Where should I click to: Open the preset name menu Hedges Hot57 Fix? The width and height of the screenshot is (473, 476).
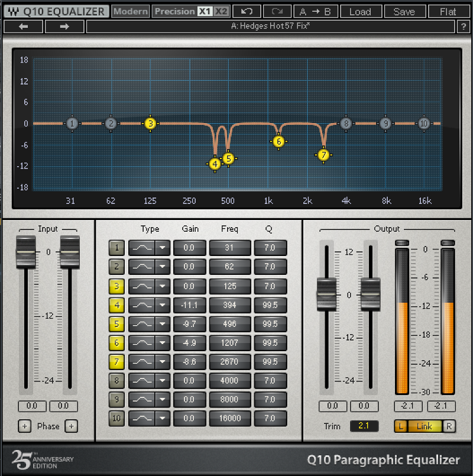tap(271, 27)
